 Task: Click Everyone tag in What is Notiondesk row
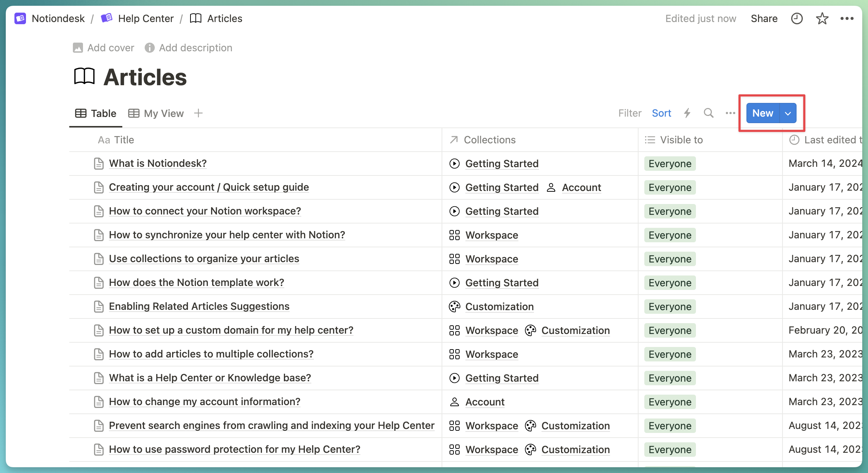pyautogui.click(x=670, y=164)
